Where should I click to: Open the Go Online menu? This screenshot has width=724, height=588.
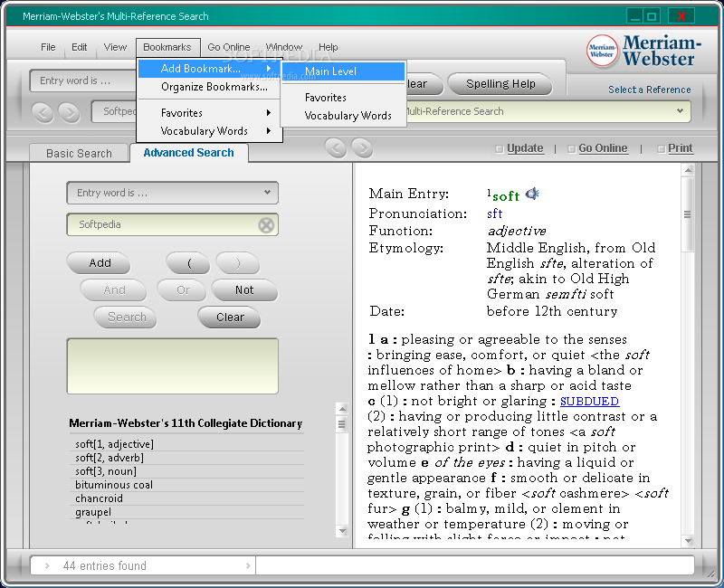pyautogui.click(x=229, y=47)
